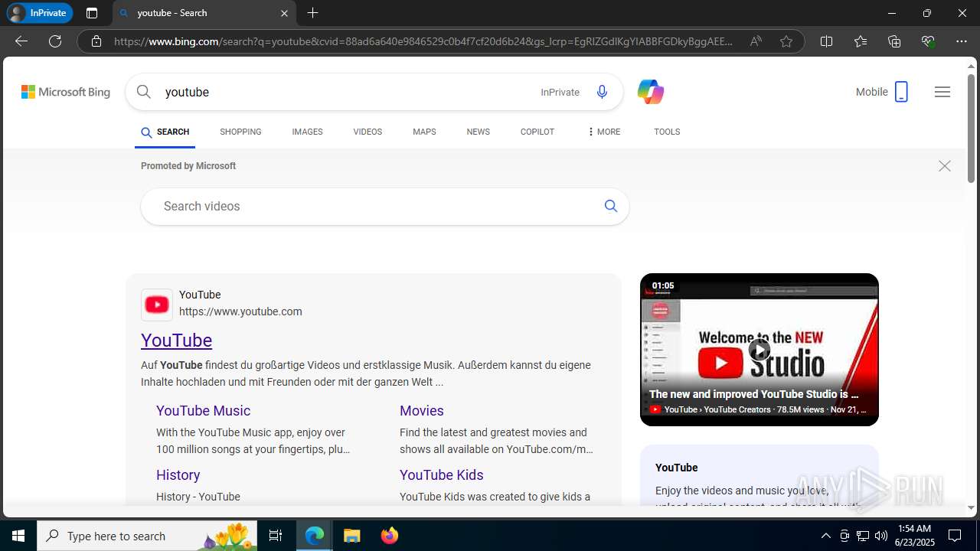Open split screen icon
This screenshot has height=551, width=980.
(826, 41)
